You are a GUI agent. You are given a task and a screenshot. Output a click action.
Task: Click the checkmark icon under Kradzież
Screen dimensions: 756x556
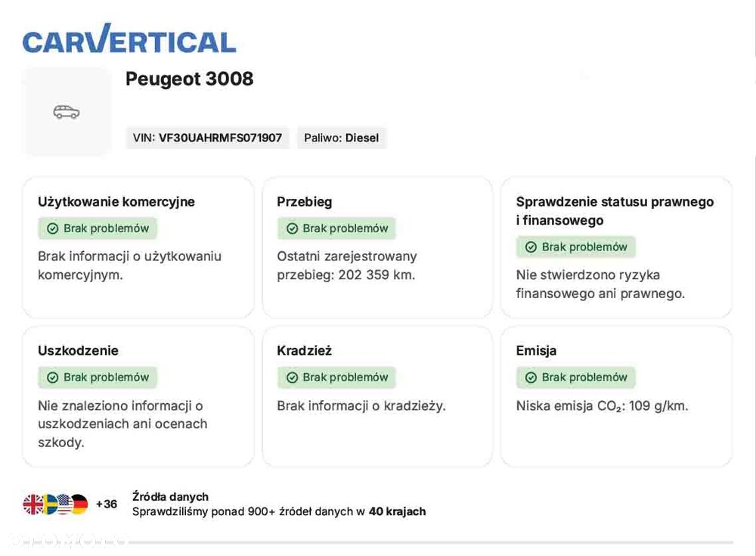pyautogui.click(x=292, y=377)
